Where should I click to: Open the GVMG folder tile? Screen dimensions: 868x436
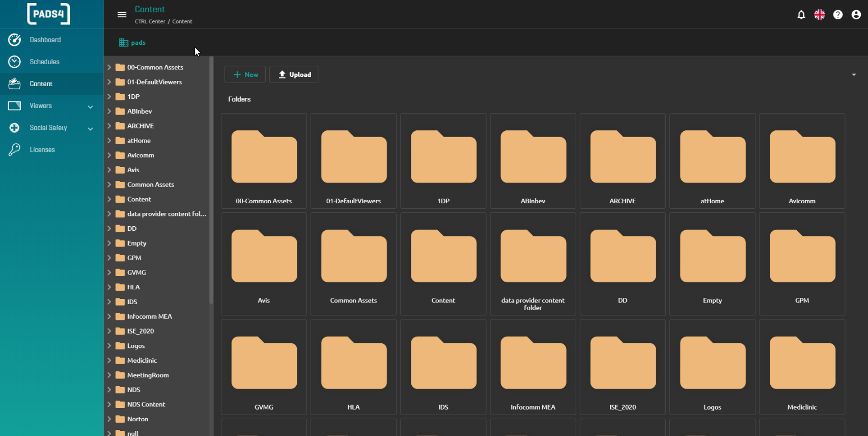click(x=264, y=367)
